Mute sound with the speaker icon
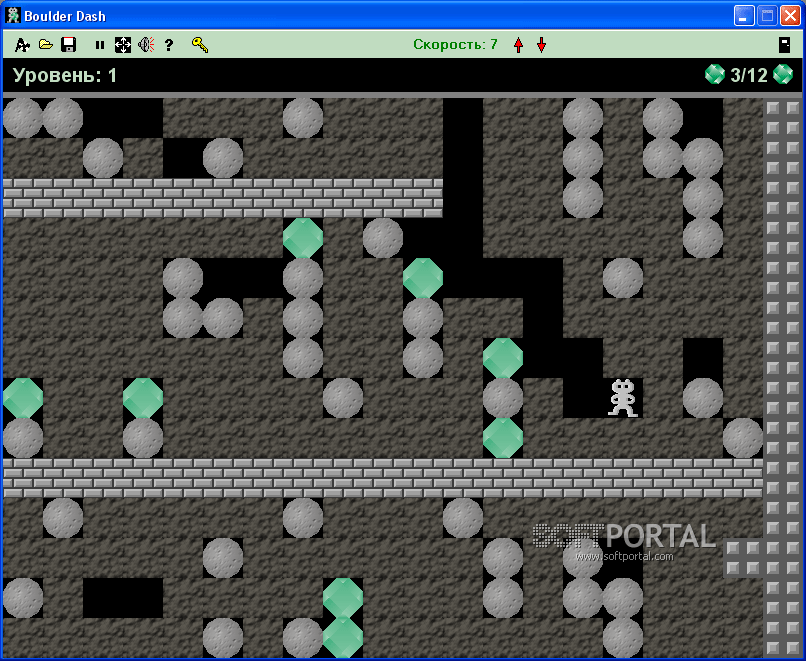Viewport: 806px width, 661px height. [146, 45]
